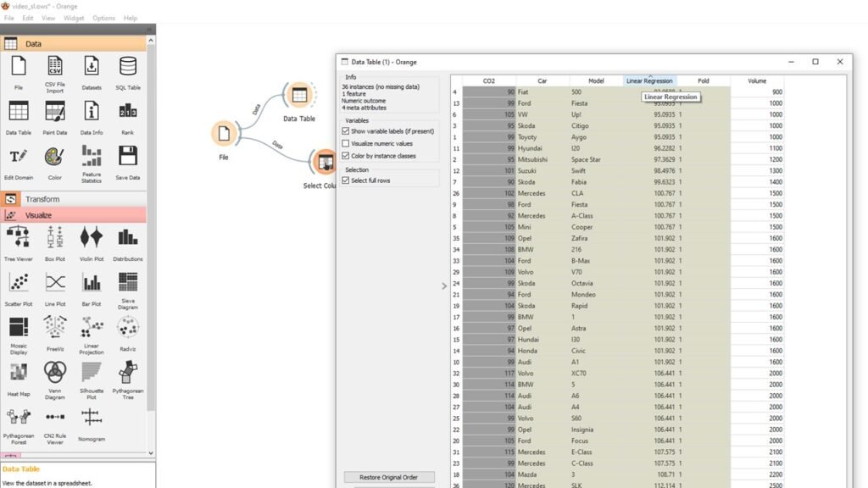The image size is (868, 488).
Task: Click the File node on the canvas
Action: coord(224,133)
